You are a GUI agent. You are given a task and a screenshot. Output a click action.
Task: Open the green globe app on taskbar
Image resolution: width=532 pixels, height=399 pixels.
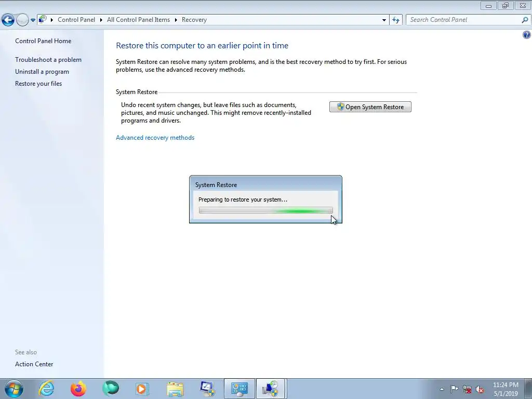click(x=111, y=389)
